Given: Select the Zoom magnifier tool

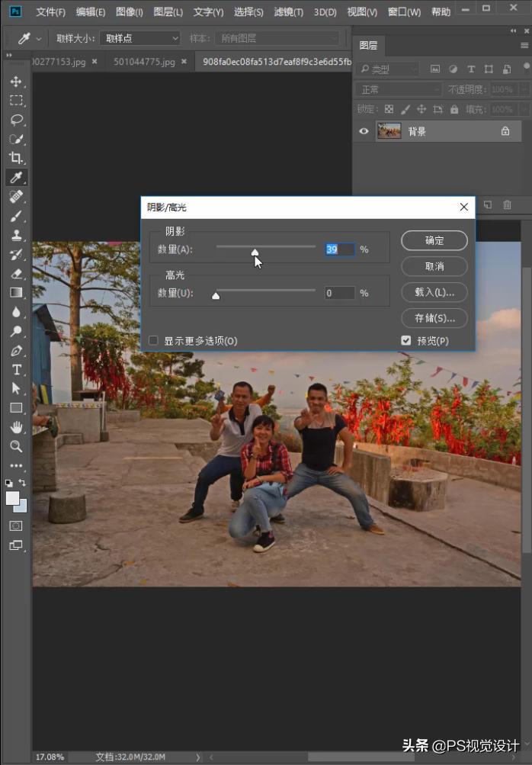Looking at the screenshot, I should 16,446.
